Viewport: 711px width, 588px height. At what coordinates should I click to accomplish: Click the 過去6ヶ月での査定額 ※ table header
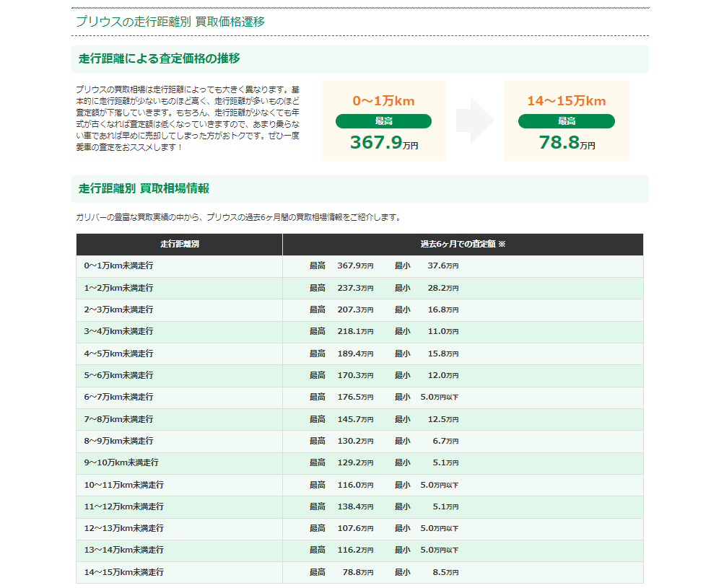[x=463, y=245]
